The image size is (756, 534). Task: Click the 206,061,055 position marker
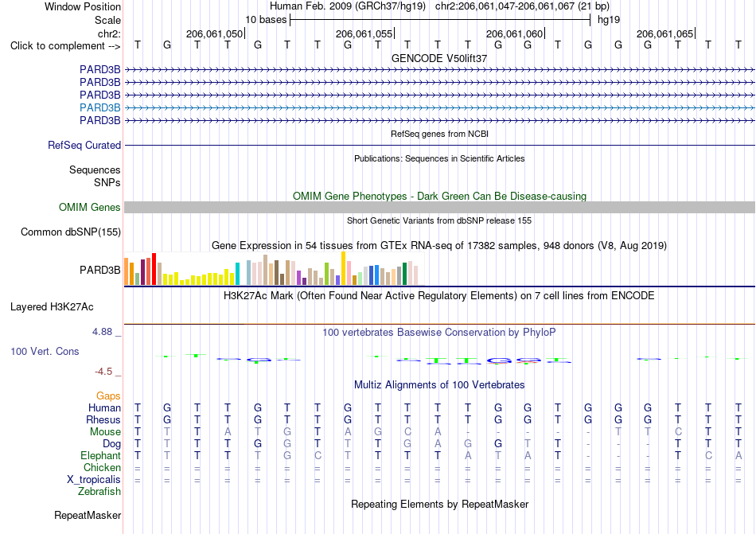[x=365, y=33]
